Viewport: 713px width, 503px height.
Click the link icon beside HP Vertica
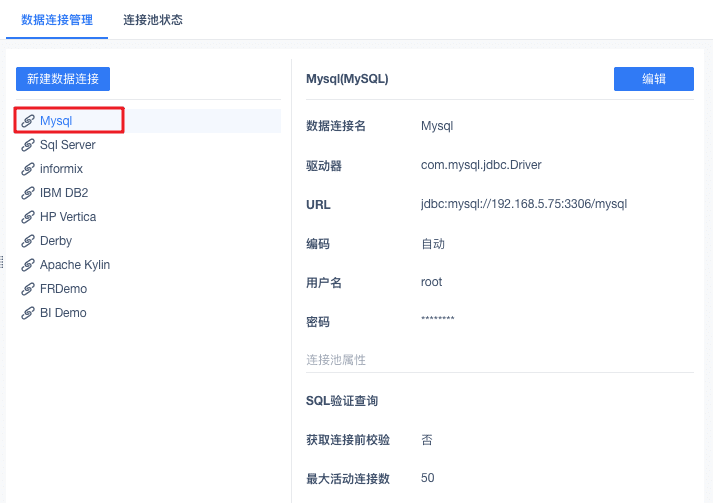coord(28,217)
